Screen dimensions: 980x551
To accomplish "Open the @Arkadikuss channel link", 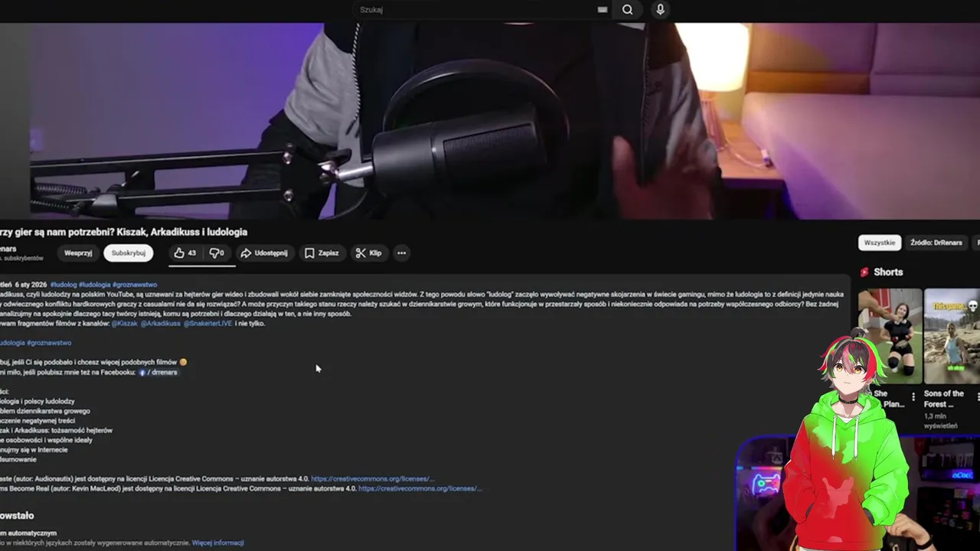I will [160, 324].
